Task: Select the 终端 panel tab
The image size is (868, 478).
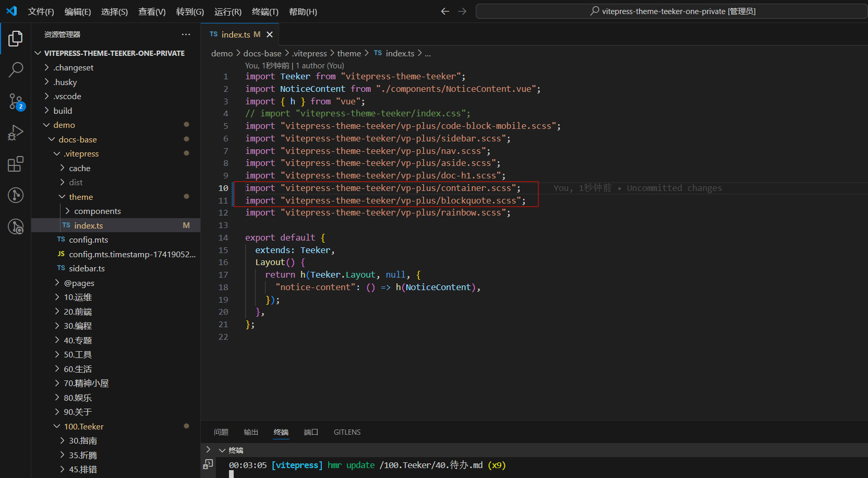Action: tap(281, 432)
